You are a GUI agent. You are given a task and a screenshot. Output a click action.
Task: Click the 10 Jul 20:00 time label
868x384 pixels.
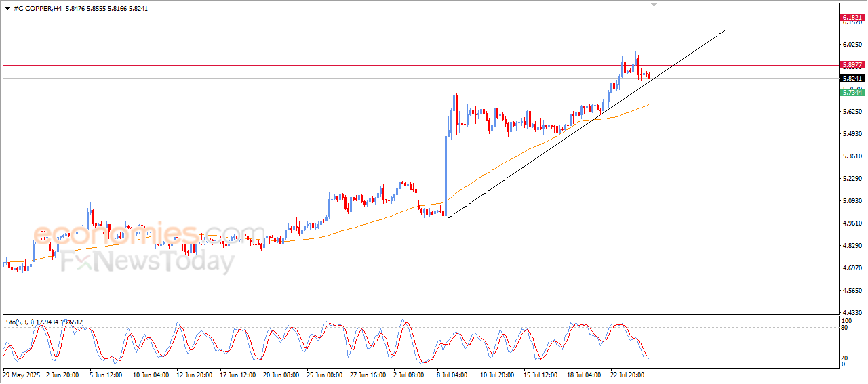coord(498,374)
